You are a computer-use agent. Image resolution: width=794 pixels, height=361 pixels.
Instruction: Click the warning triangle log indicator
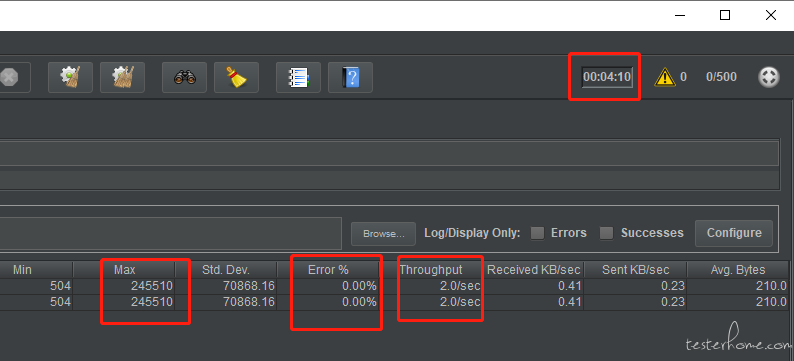point(664,77)
